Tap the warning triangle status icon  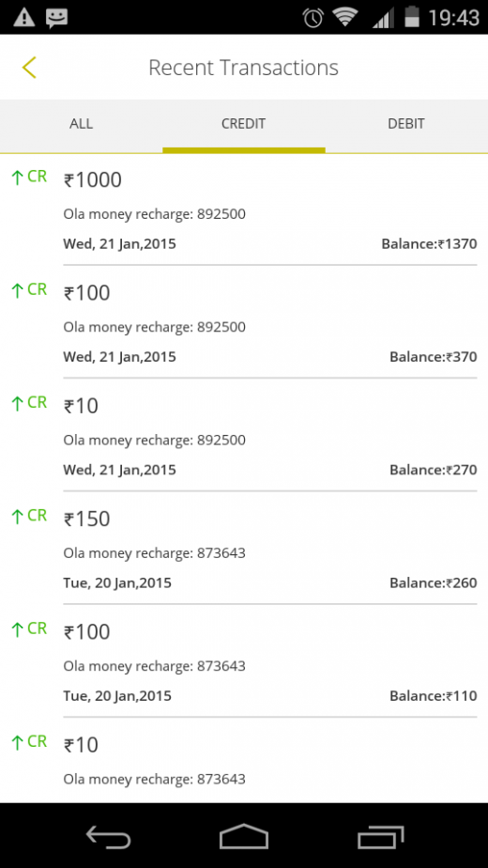23,17
